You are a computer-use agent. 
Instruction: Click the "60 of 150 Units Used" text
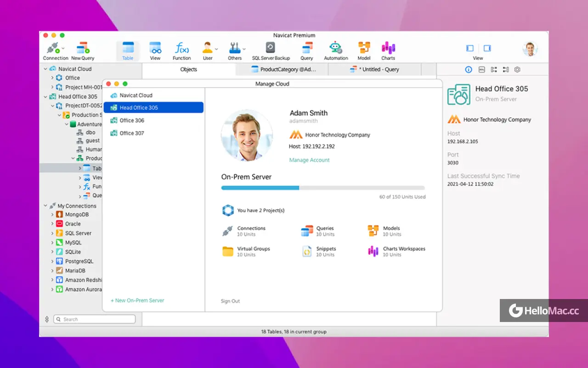click(402, 197)
